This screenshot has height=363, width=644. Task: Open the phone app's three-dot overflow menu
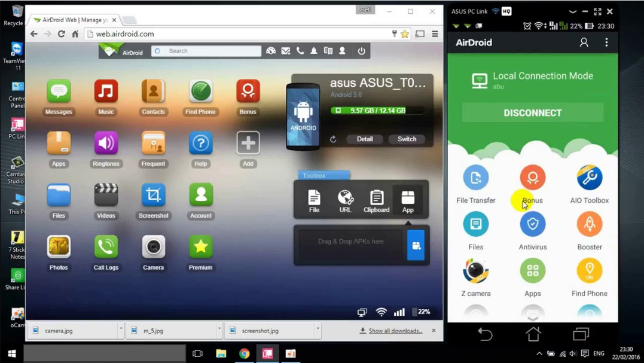(606, 42)
